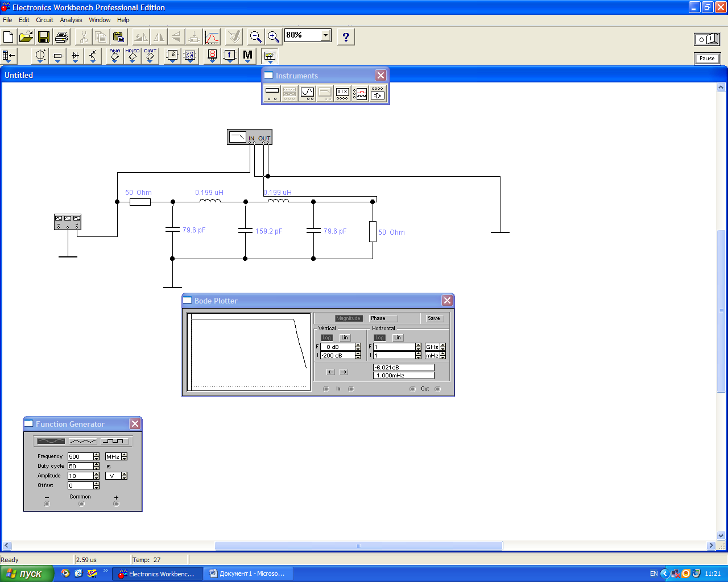Open the Edit menu
728x582 pixels.
point(24,20)
